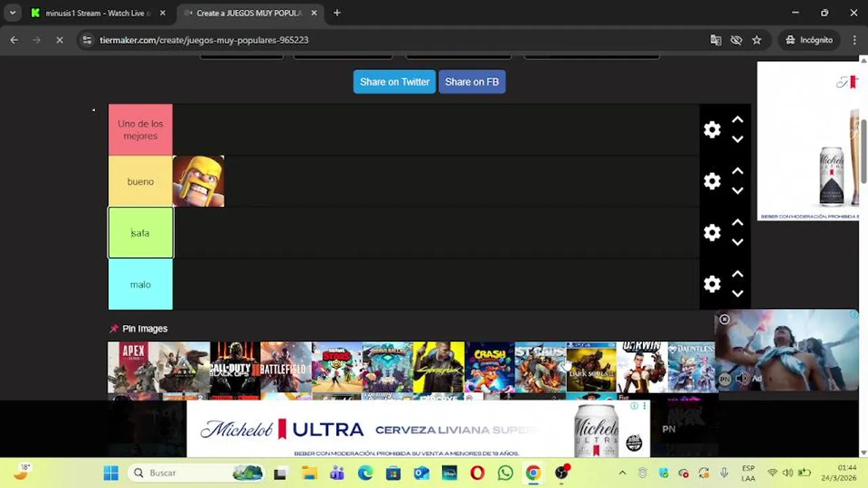Select the cyan 'malo' tier label
The width and height of the screenshot is (868, 488).
[x=140, y=284]
